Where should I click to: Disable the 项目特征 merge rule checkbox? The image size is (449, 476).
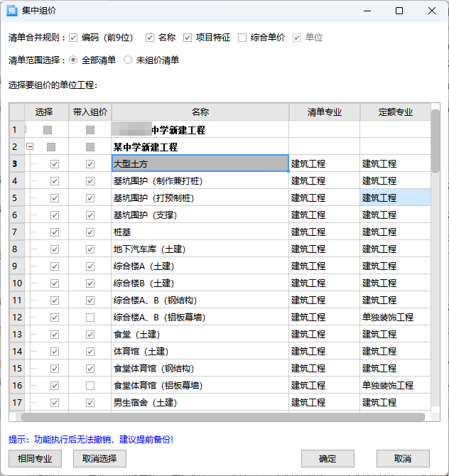[188, 38]
